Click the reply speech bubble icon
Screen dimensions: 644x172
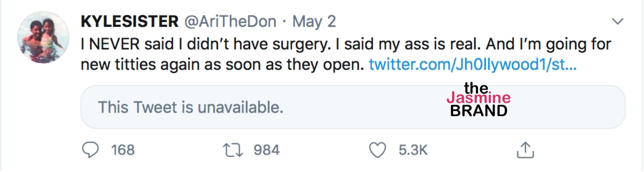(90, 150)
